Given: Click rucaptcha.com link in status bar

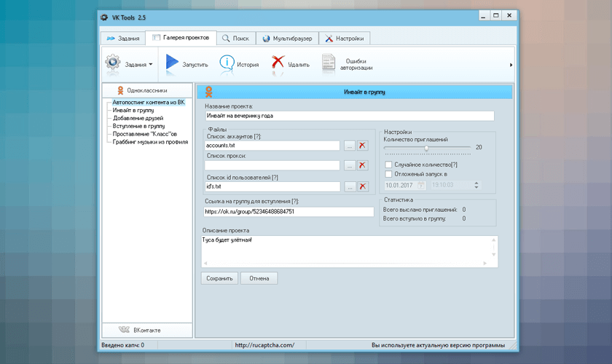Looking at the screenshot, I should click(264, 345).
